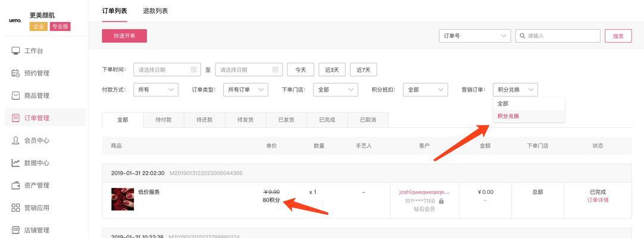
Task: Click the 钻石会员 member level text
Action: pyautogui.click(x=424, y=209)
